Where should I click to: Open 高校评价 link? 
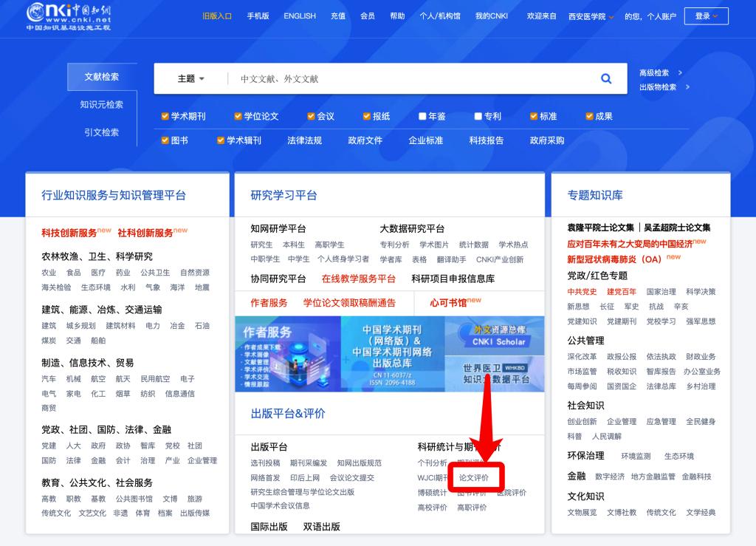(x=433, y=508)
